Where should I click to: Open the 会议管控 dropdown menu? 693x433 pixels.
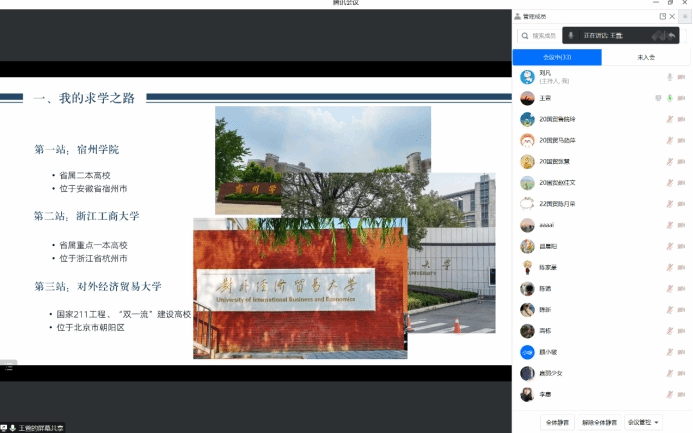(645, 422)
